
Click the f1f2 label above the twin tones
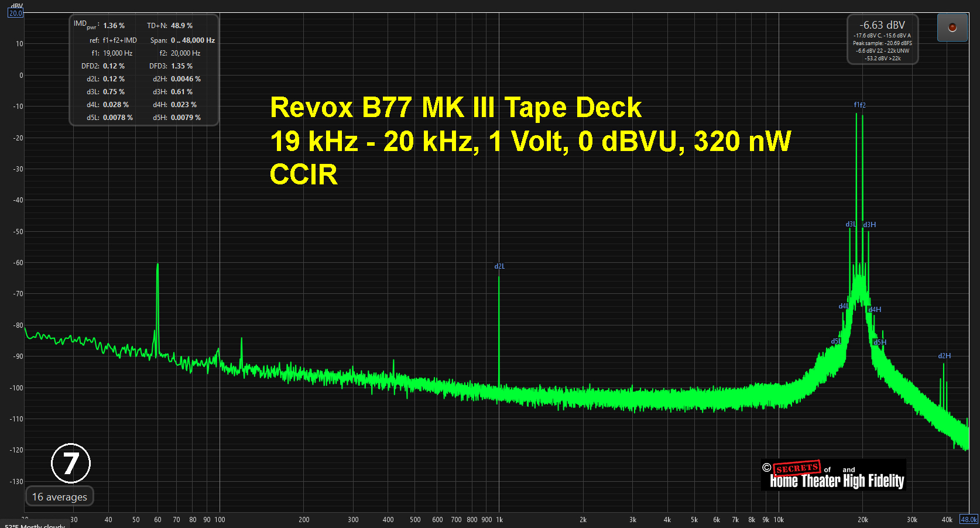859,105
